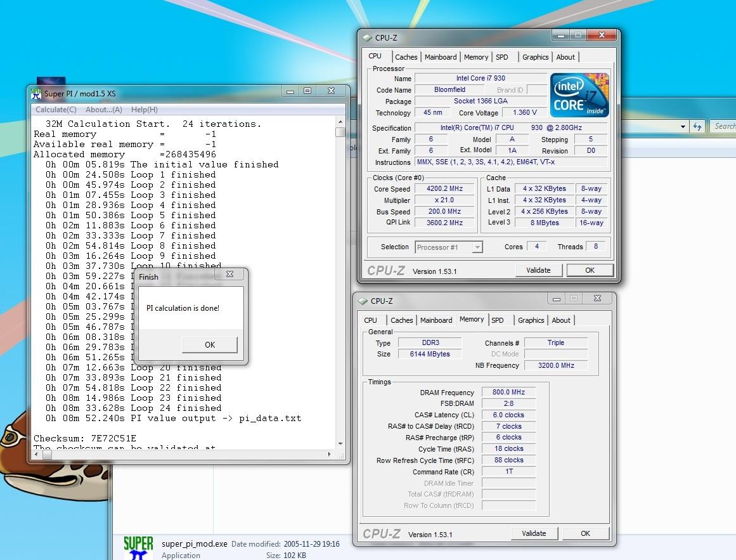Screen dimensions: 736x560
Task: Select About tab in Memory CPU-Z window
Action: tap(561, 320)
